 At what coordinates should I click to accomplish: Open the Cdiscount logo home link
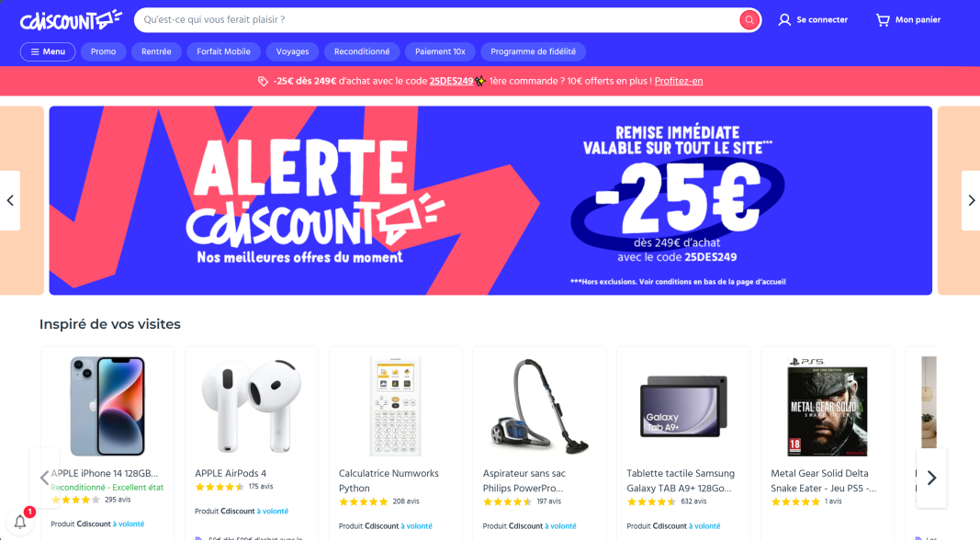71,20
